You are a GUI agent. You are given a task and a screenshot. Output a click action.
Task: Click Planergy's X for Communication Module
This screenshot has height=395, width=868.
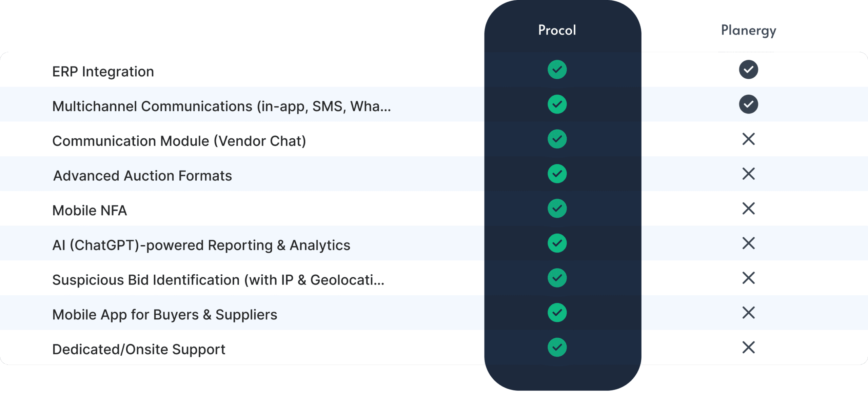pos(748,139)
